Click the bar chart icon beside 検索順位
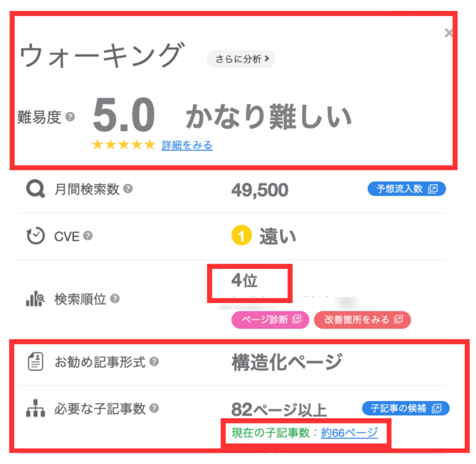Screen dimensions: 476x464 coord(35,299)
